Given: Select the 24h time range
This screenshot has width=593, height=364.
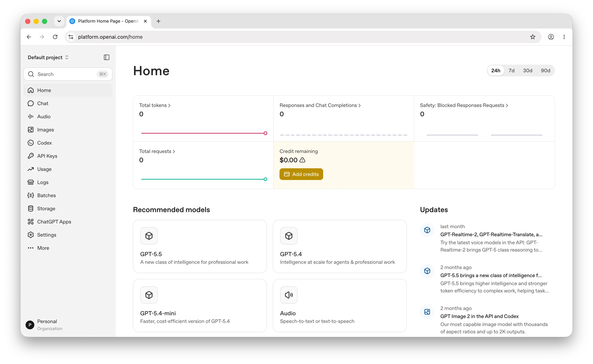Looking at the screenshot, I should point(496,70).
